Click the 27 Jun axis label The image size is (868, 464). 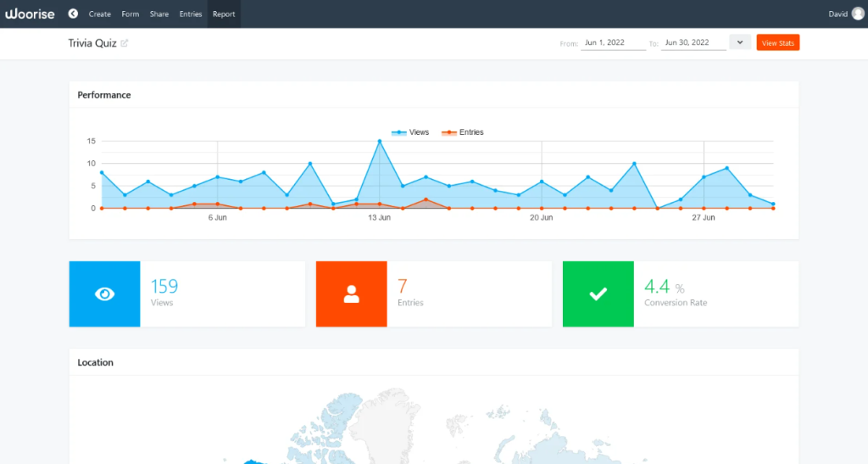704,218
